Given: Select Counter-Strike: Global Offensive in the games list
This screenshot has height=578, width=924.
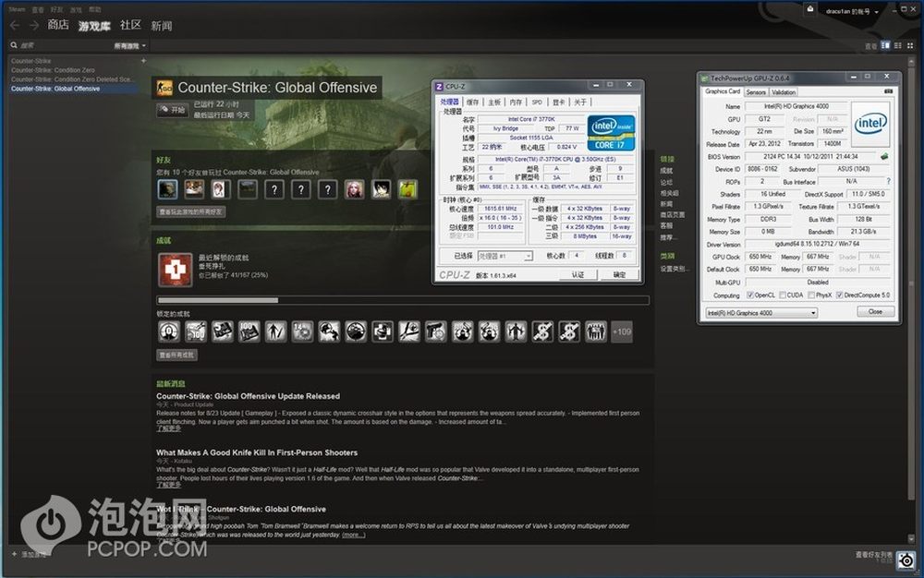Looking at the screenshot, I should tap(73, 89).
